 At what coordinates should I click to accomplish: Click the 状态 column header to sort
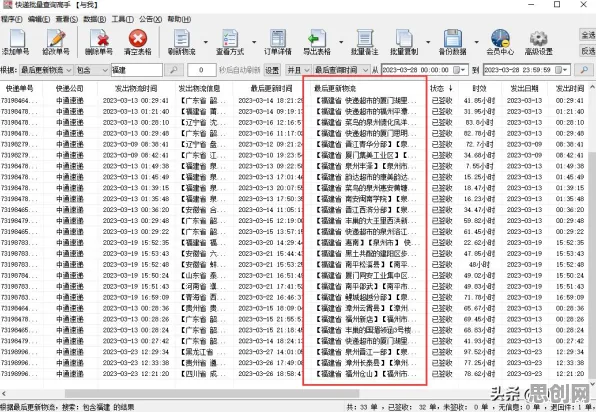[x=441, y=89]
